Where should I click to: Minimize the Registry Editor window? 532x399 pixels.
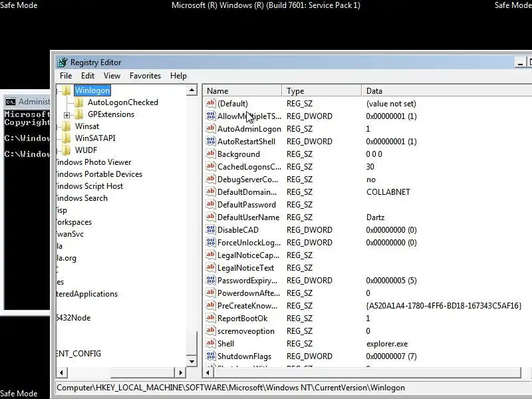[520, 63]
